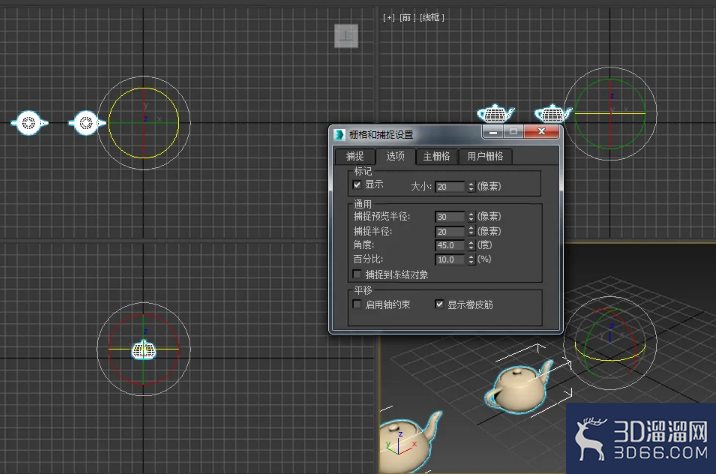This screenshot has height=474, width=716.
Task: Click the 3ds Max icon in dialog title
Action: pyautogui.click(x=339, y=135)
